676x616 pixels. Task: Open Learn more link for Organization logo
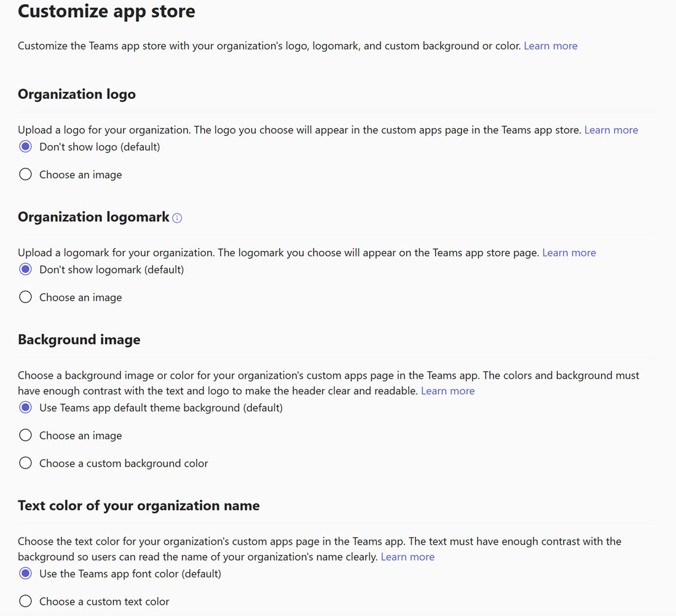(x=611, y=130)
